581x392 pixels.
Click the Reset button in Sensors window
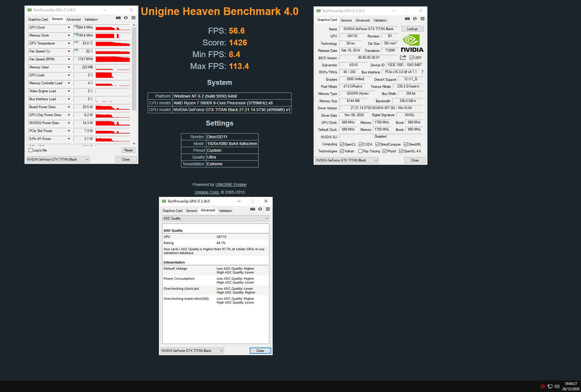pos(128,150)
